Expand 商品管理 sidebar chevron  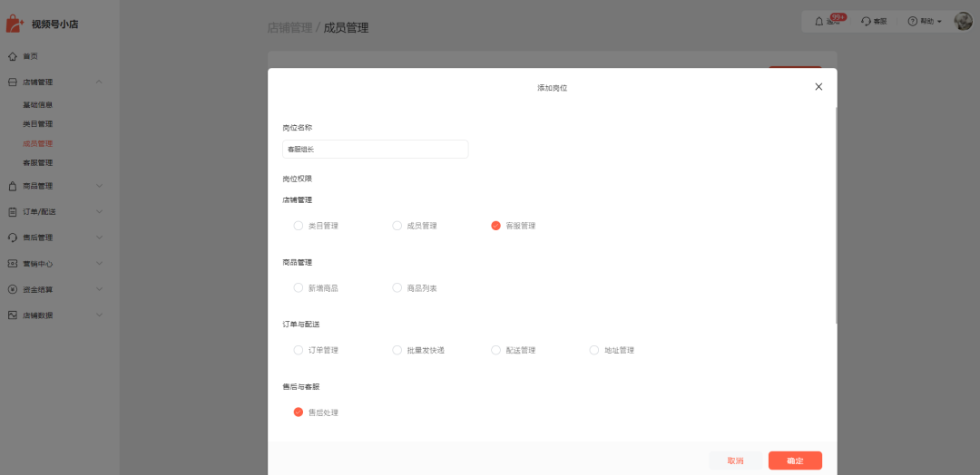pyautogui.click(x=100, y=186)
